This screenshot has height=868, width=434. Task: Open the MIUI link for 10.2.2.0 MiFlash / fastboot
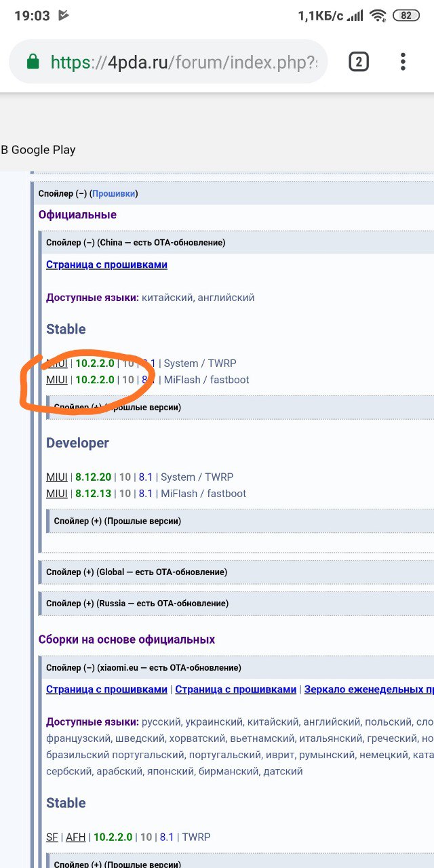tap(57, 380)
